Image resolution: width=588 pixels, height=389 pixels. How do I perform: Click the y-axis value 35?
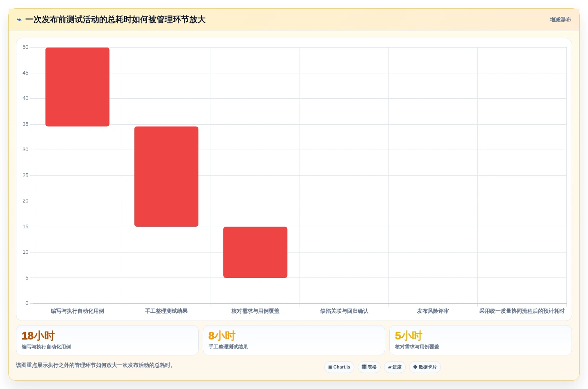pyautogui.click(x=25, y=124)
